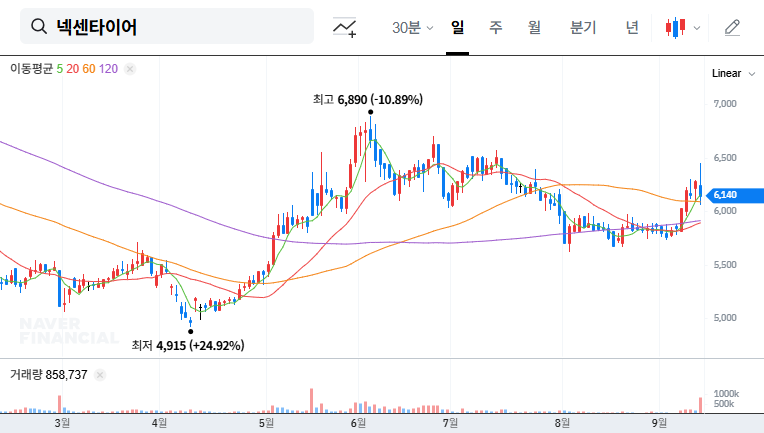
Task: Switch to the 분기 quarterly tab
Action: coord(583,27)
